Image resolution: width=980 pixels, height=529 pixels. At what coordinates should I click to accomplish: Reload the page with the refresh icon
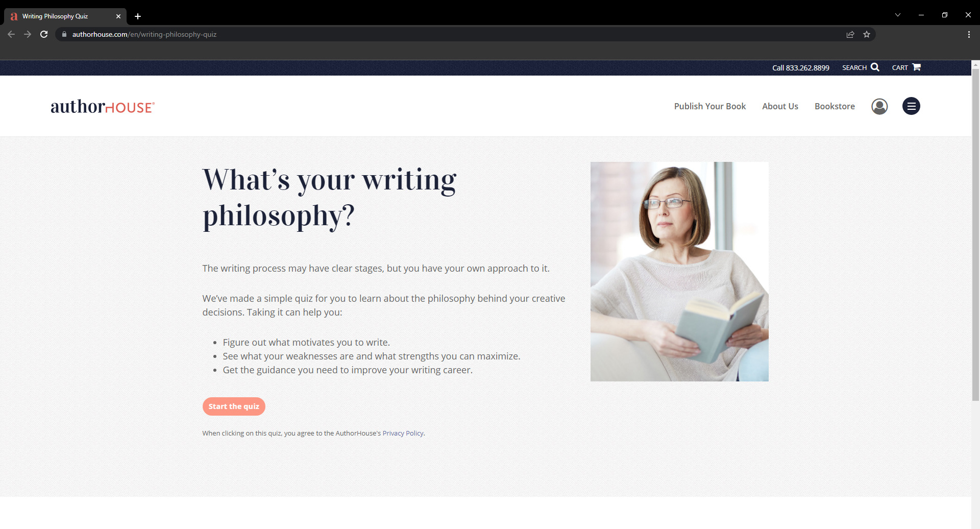tap(44, 34)
